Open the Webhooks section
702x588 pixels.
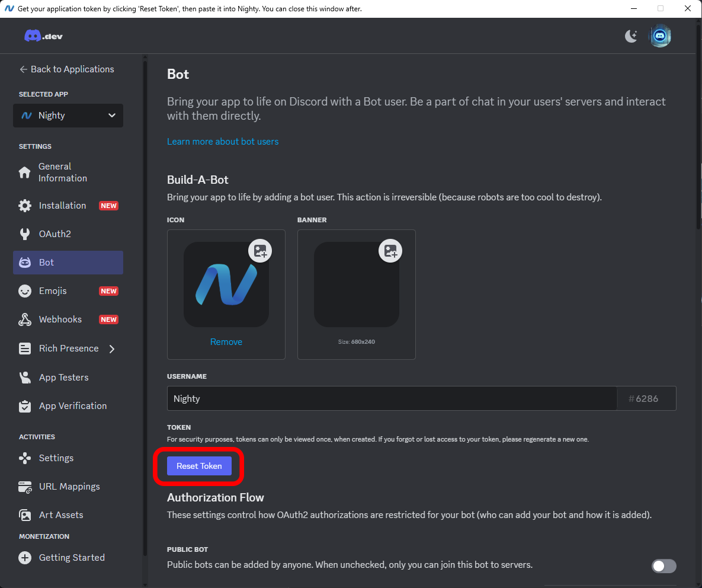(x=60, y=319)
